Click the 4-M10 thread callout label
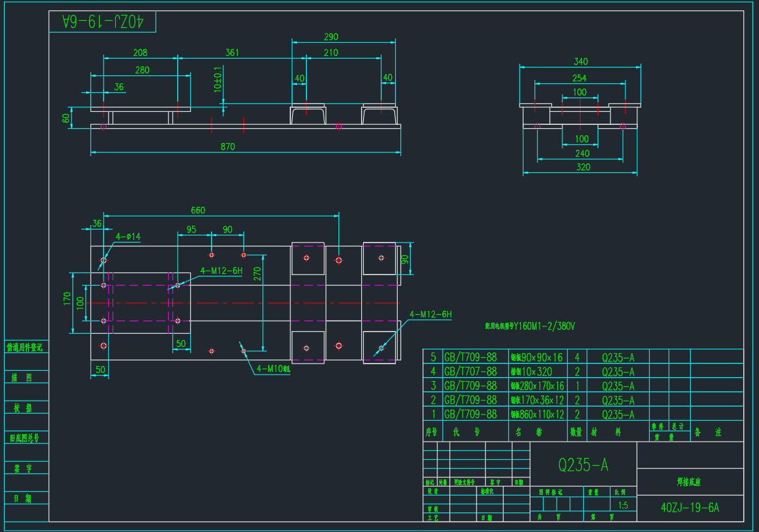The width and height of the screenshot is (759, 532). (x=273, y=369)
